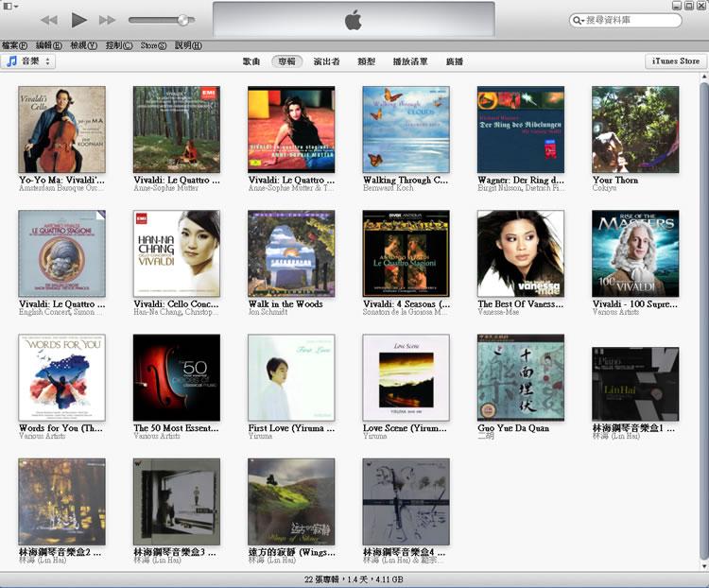
Task: Open the 林海鋼琴音樂盒3 album cover
Action: 177,502
